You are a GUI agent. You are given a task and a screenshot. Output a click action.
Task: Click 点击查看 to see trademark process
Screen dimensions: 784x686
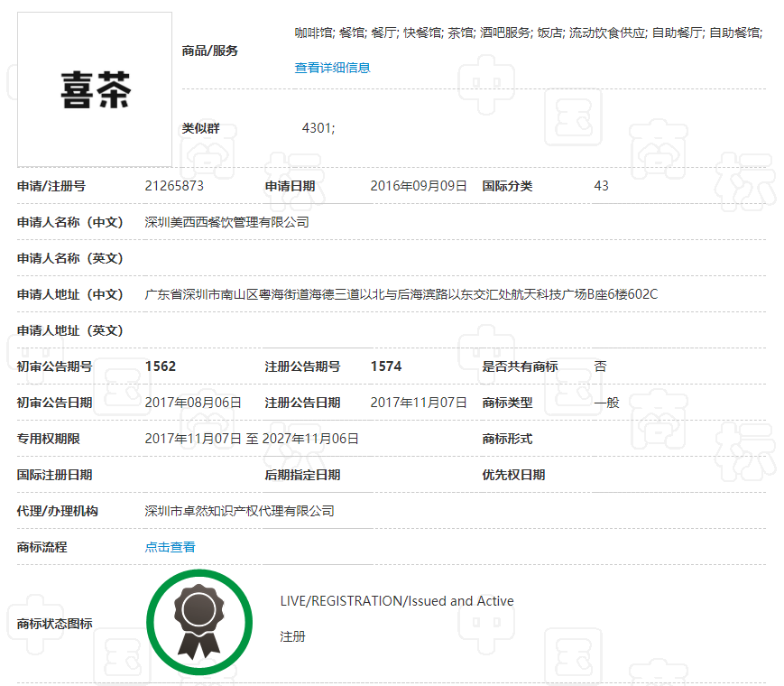click(x=170, y=546)
